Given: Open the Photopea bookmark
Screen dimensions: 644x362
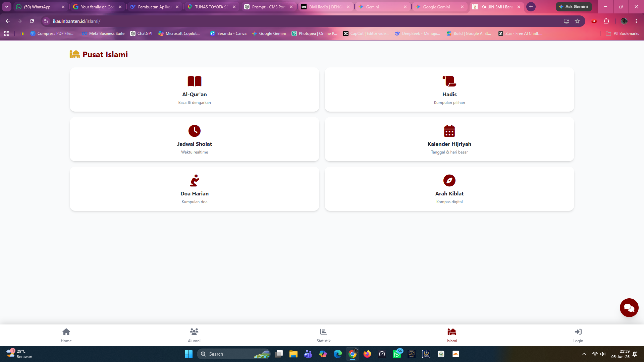Looking at the screenshot, I should click(x=314, y=34).
